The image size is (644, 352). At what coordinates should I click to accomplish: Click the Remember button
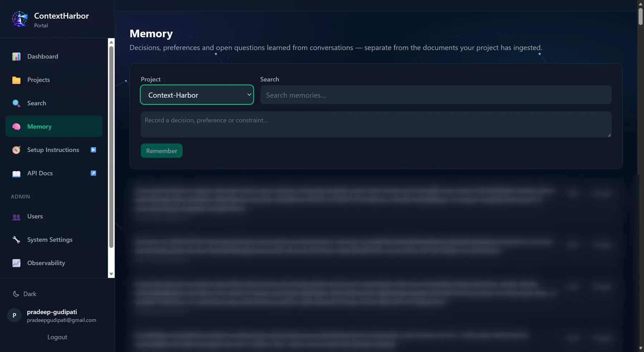click(x=162, y=151)
